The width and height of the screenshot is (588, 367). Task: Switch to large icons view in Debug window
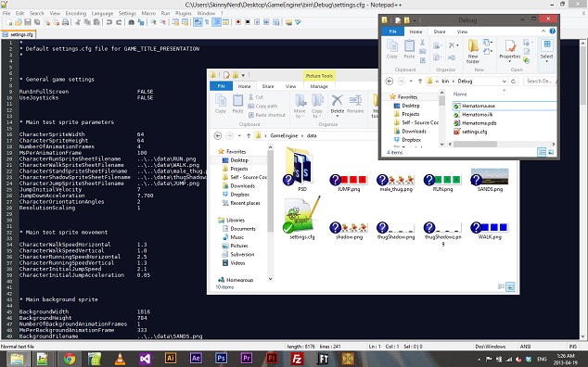[551, 152]
